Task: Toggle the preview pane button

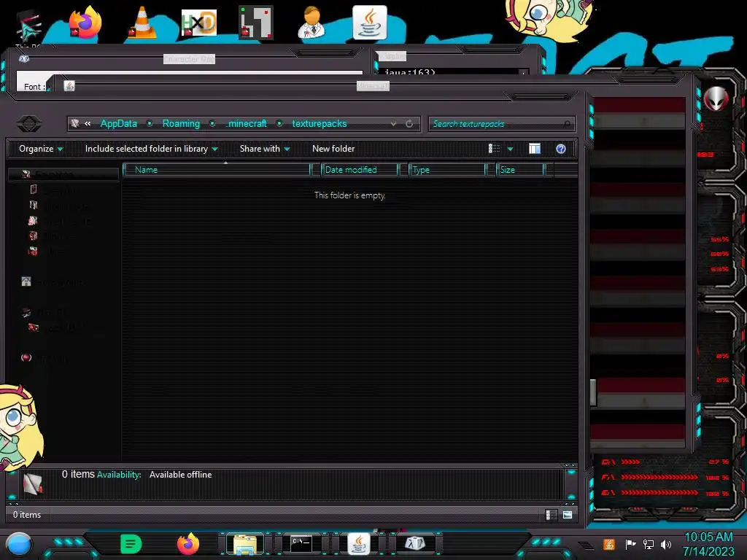Action: (x=535, y=149)
